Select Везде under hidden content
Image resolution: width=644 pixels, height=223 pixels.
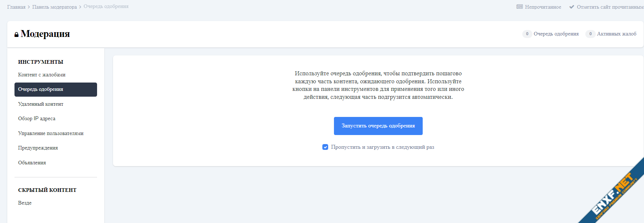[25, 203]
